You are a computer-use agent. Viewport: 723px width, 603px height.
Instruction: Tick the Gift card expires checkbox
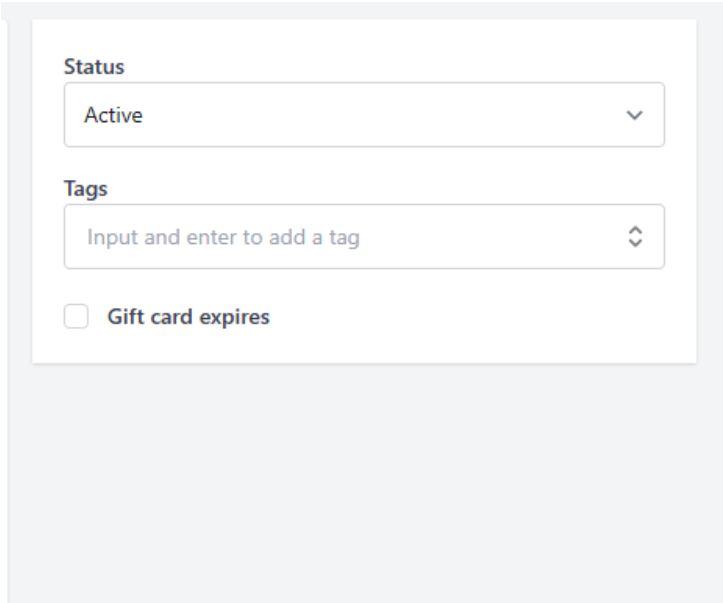[x=76, y=318]
